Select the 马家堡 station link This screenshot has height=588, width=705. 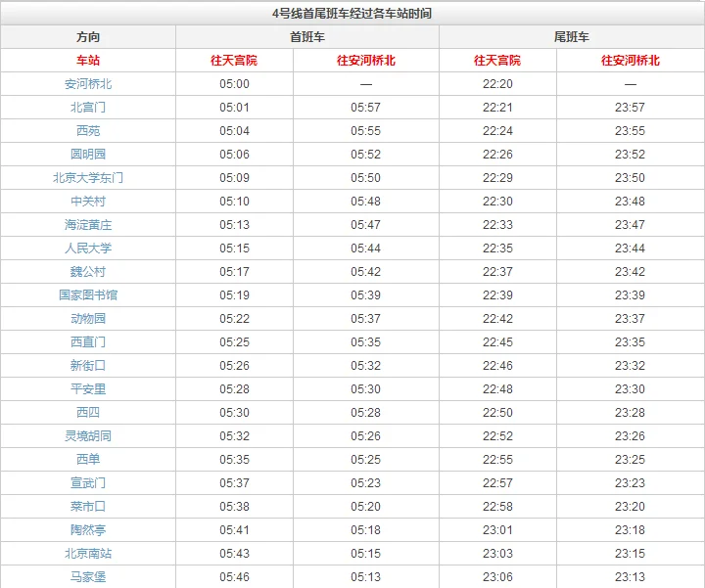pos(88,577)
